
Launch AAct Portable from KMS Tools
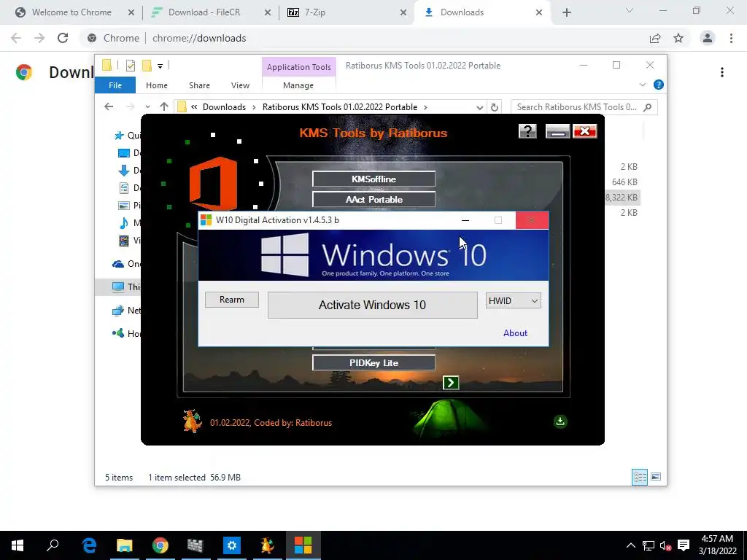[373, 200]
